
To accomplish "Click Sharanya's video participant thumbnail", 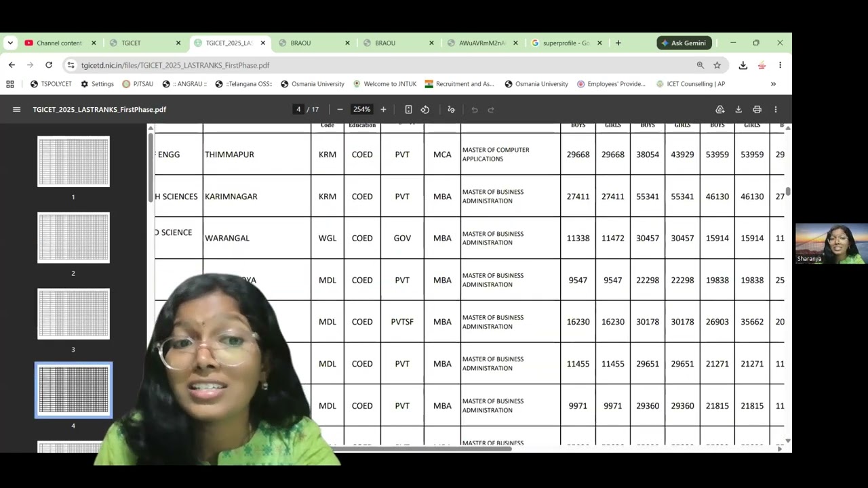I will [831, 243].
